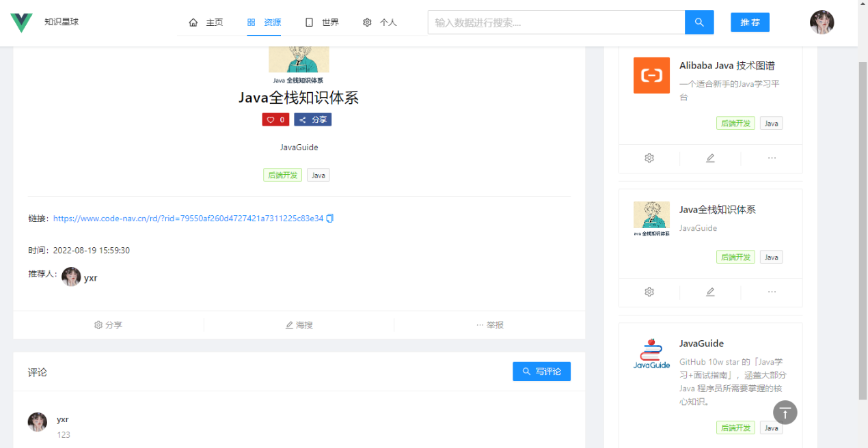Open the Alibaba Java 技术图谱 card title
The height and width of the screenshot is (448, 868).
pos(727,66)
